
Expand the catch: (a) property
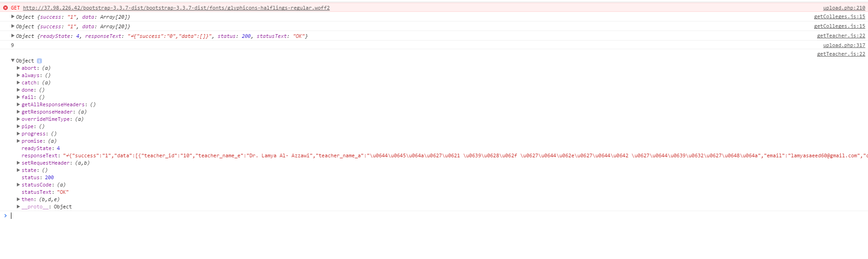(x=18, y=83)
